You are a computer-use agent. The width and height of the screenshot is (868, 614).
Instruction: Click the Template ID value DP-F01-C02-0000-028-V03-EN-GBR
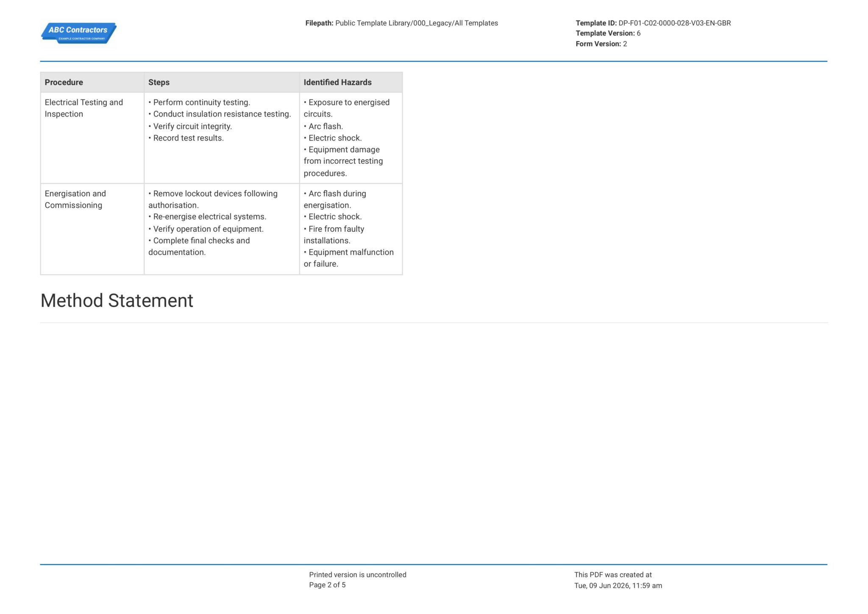click(674, 23)
